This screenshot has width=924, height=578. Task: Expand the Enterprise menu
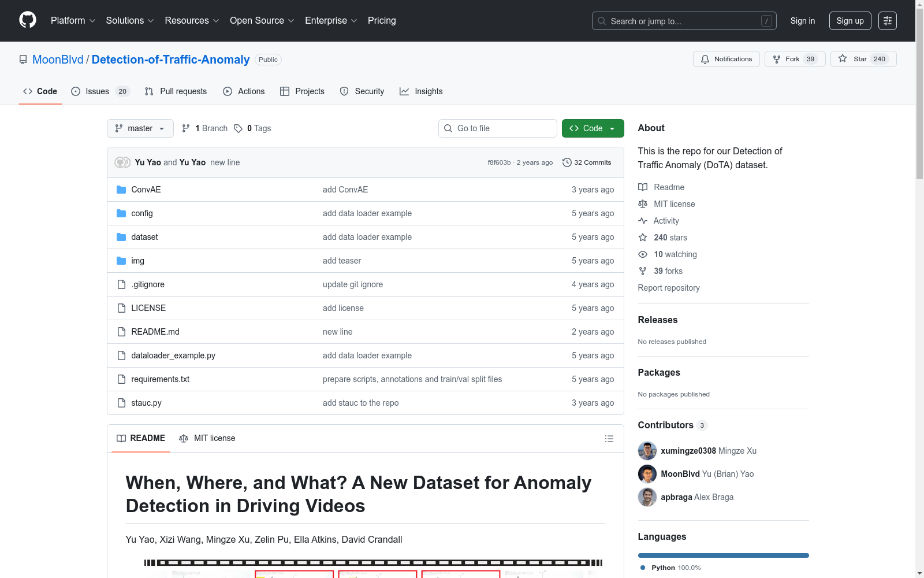(331, 21)
